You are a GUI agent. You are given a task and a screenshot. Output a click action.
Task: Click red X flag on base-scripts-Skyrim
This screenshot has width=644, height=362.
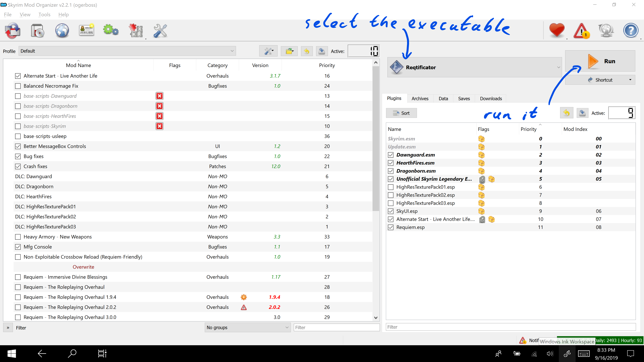coord(160,126)
